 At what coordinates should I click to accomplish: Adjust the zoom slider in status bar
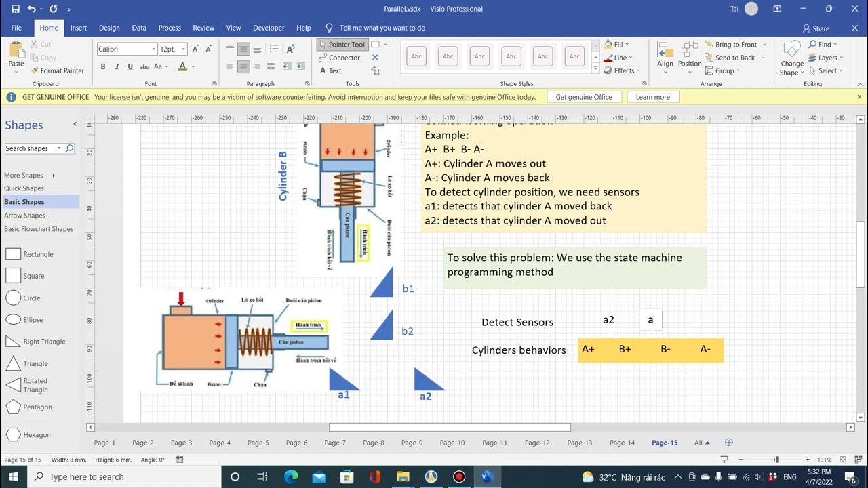pyautogui.click(x=777, y=460)
